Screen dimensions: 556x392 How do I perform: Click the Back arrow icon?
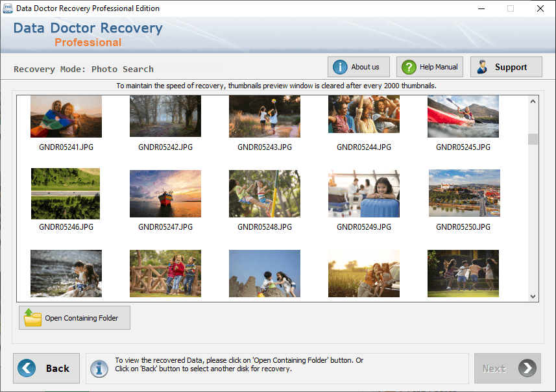[27, 368]
